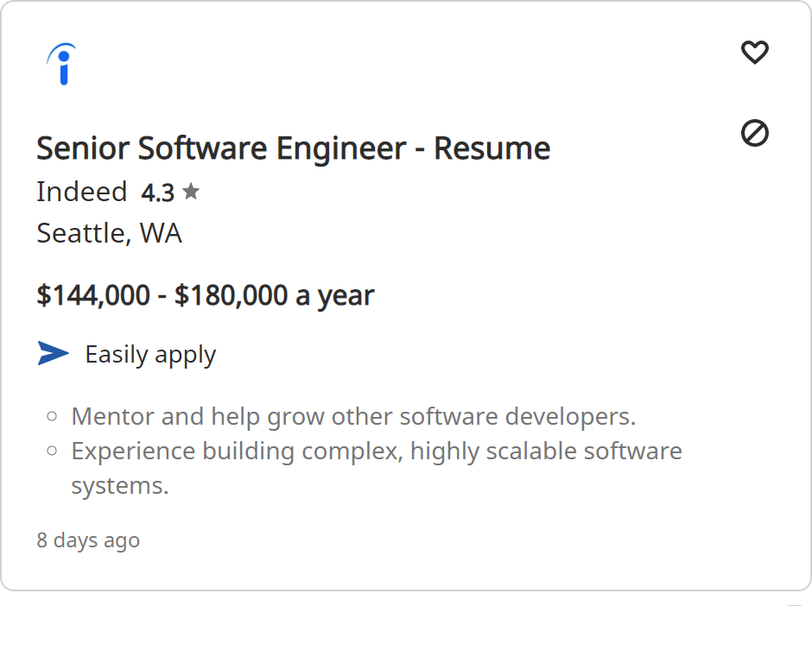Click the Indeed company name
Viewport: 812px width, 663px height.
[82, 192]
